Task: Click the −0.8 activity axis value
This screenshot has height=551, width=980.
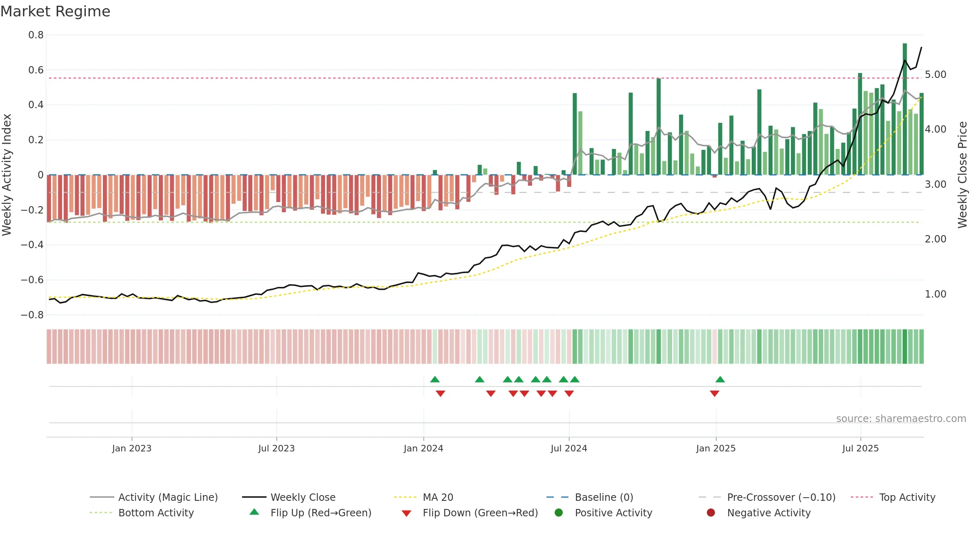Action: click(32, 315)
